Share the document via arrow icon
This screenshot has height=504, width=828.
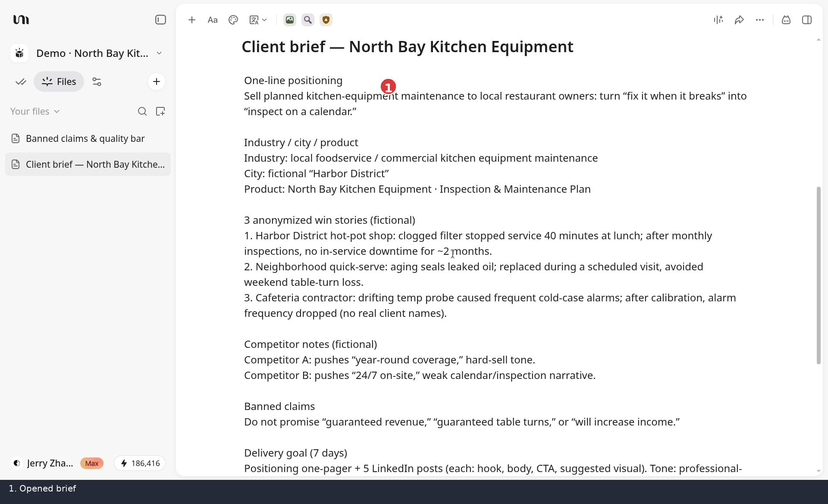[739, 20]
